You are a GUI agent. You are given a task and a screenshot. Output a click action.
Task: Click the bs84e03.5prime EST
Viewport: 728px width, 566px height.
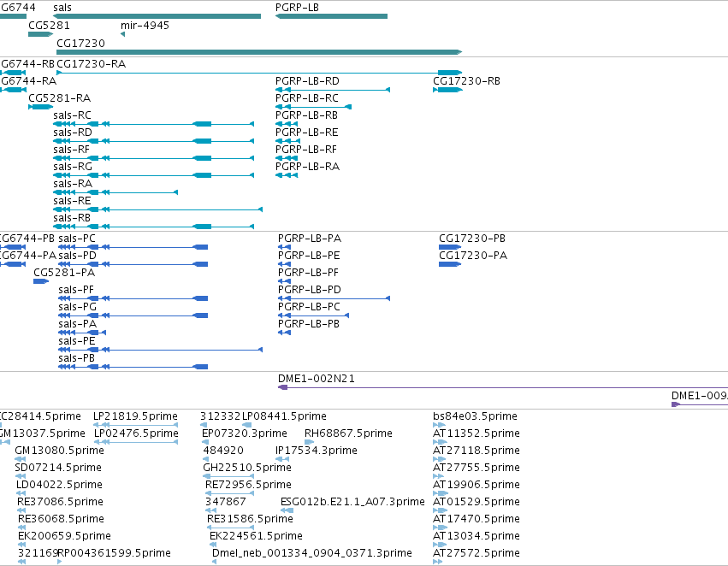(x=439, y=425)
